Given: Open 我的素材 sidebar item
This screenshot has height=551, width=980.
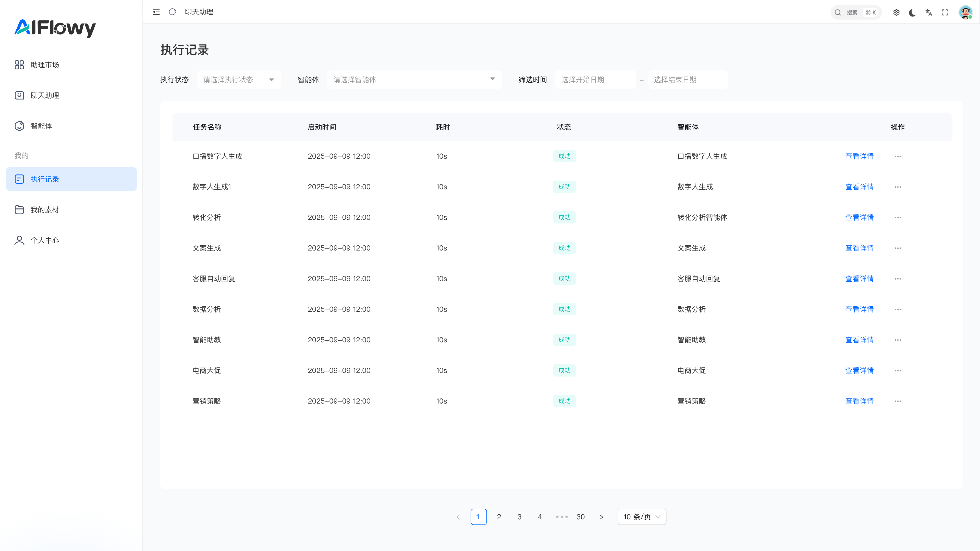Looking at the screenshot, I should coord(44,210).
